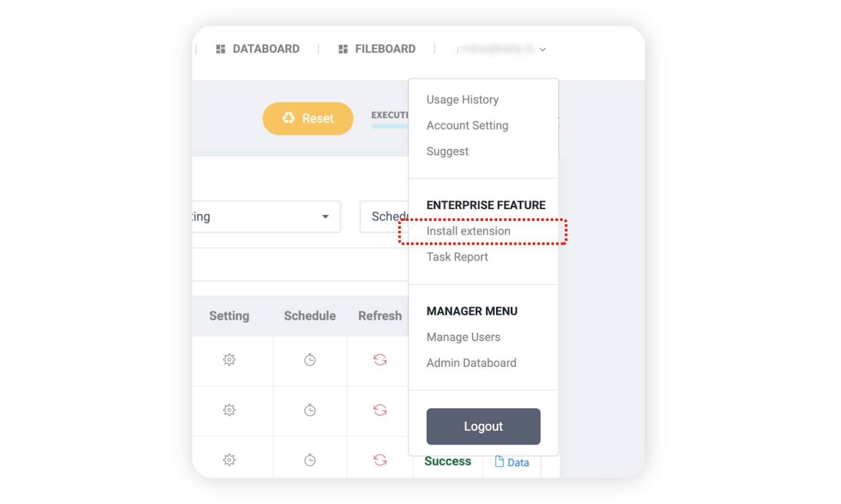Go to Account Setting
841x504 pixels.
click(x=467, y=126)
